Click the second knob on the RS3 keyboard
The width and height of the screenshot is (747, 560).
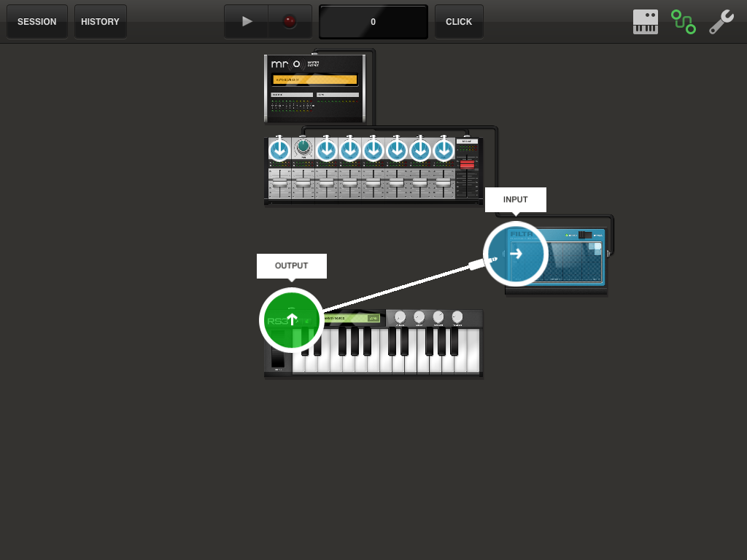[x=419, y=316]
